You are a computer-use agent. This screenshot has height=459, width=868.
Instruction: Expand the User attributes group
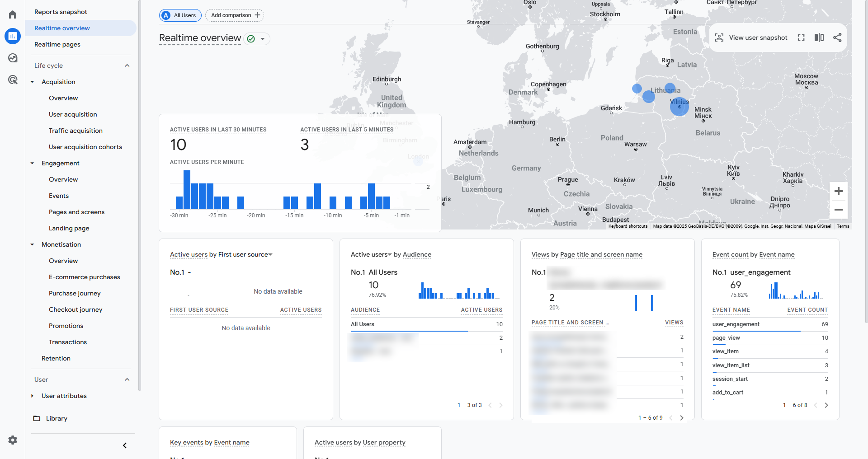pyautogui.click(x=32, y=396)
